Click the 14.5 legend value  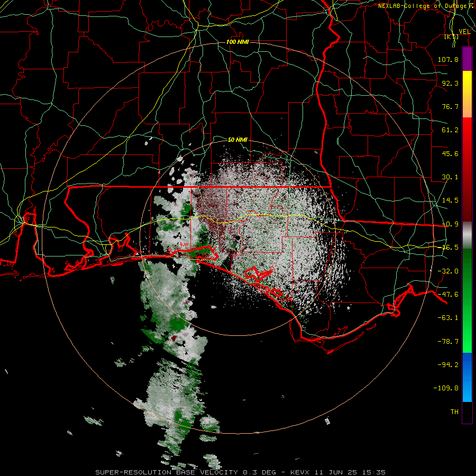coord(450,200)
